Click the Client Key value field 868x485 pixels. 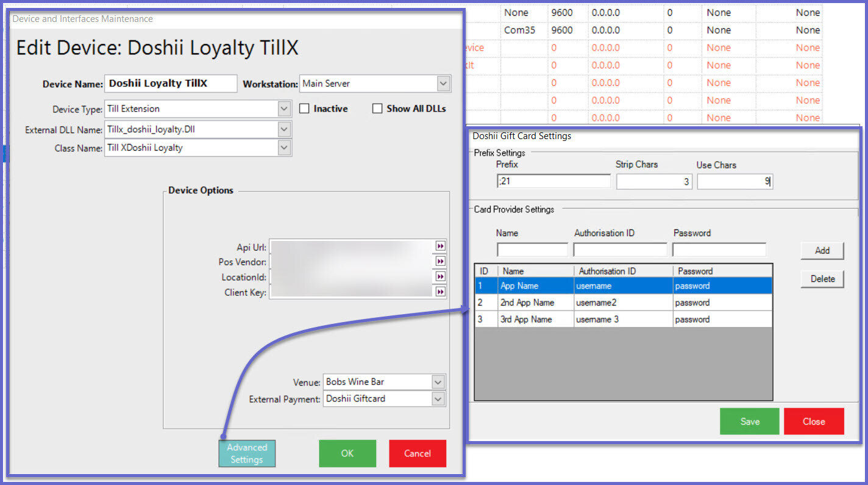pyautogui.click(x=352, y=292)
